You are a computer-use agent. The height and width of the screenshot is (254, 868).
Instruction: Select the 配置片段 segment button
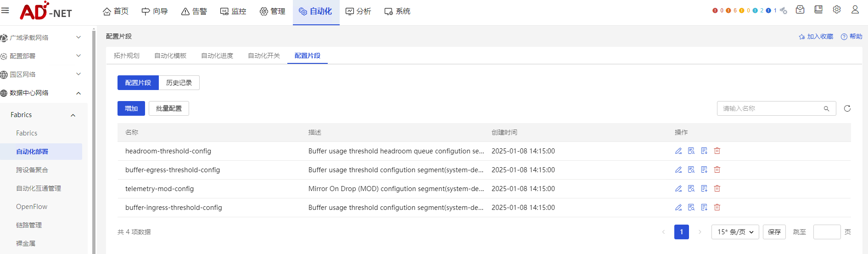point(138,83)
